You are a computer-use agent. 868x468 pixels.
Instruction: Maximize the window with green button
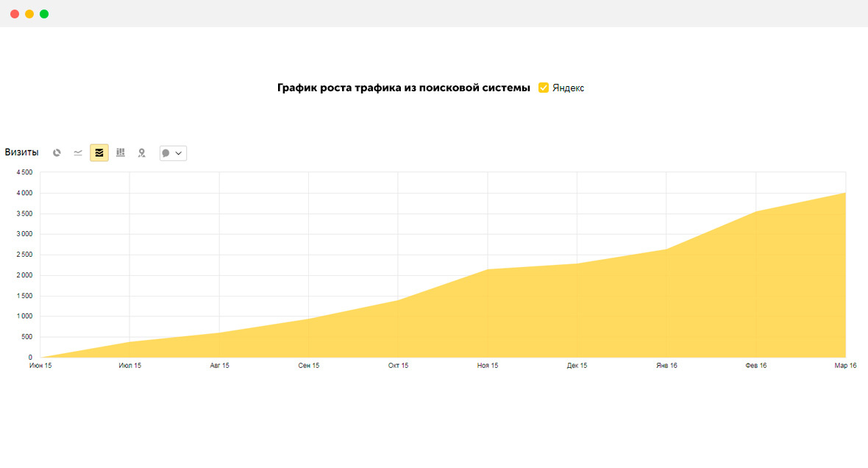[x=44, y=14]
